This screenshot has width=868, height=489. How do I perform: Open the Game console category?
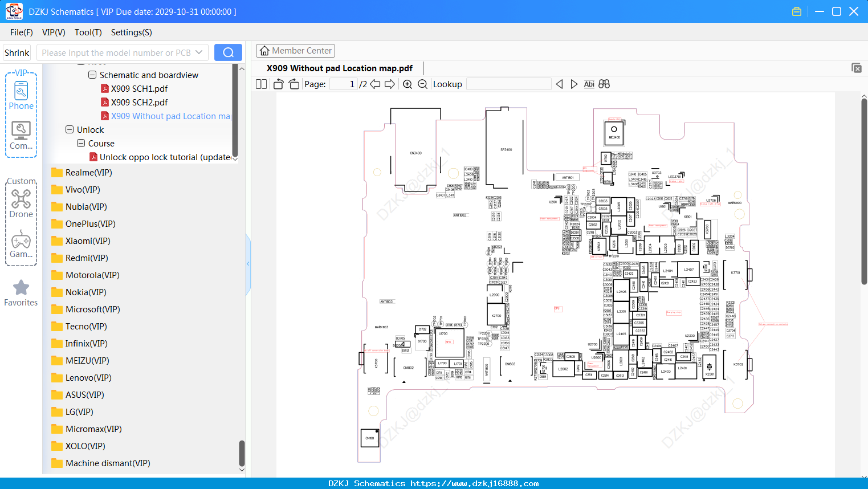tap(21, 244)
